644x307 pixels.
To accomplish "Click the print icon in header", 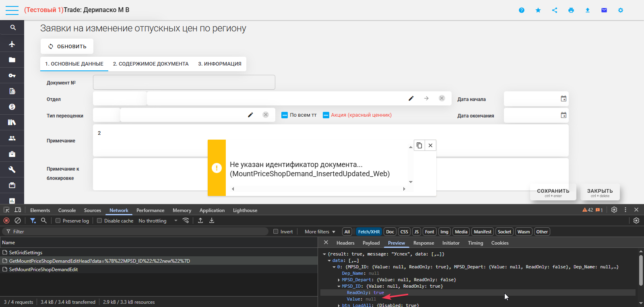I will (571, 10).
